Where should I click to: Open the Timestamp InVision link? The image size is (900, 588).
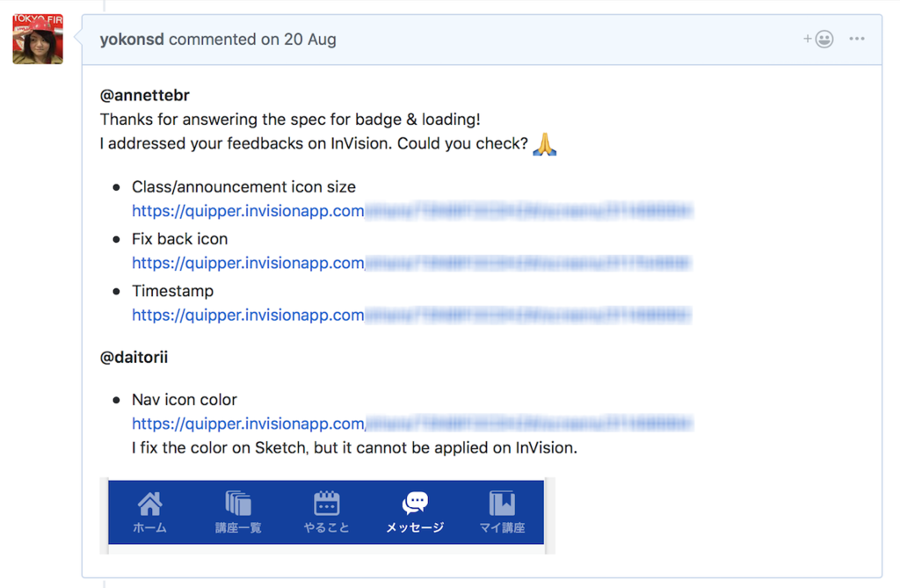[411, 315]
